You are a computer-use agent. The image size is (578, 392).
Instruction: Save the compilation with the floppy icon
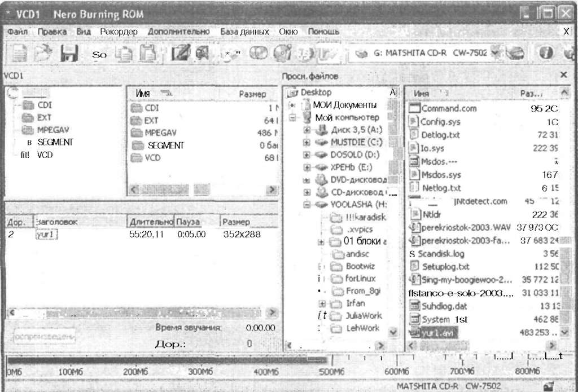(69, 54)
